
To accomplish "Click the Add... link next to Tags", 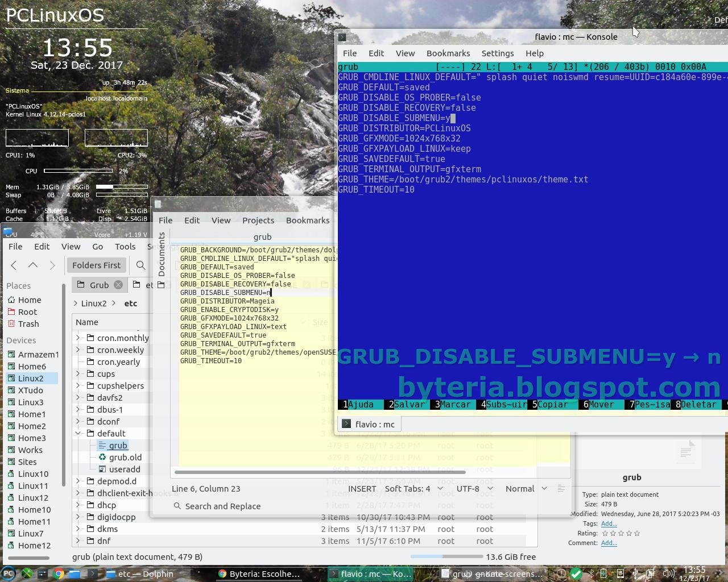I will [609, 523].
